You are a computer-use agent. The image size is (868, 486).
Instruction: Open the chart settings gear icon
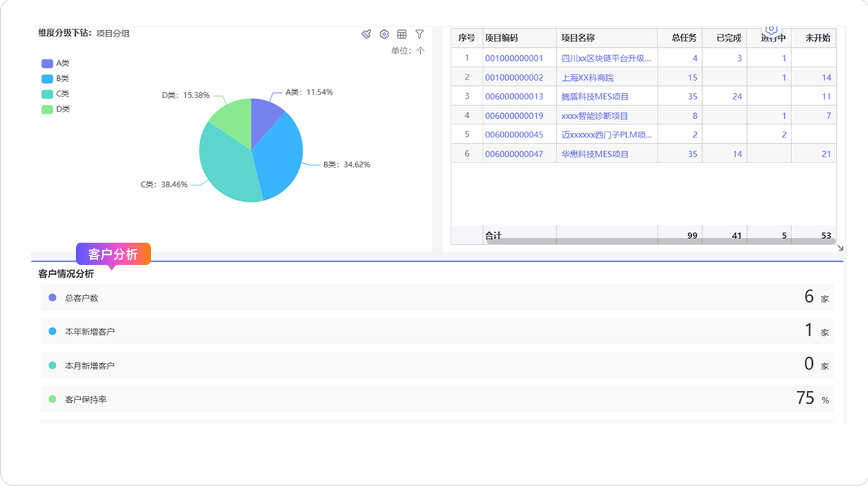click(x=384, y=34)
